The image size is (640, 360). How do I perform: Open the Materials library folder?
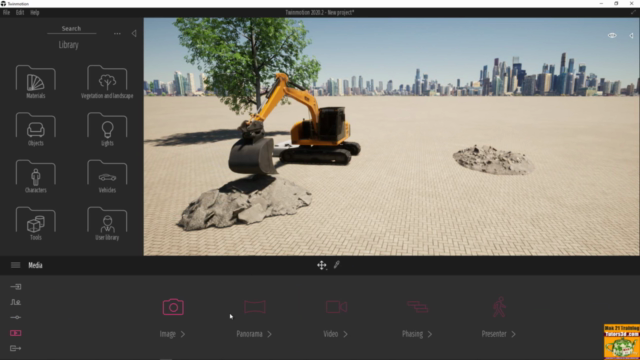[x=36, y=82]
